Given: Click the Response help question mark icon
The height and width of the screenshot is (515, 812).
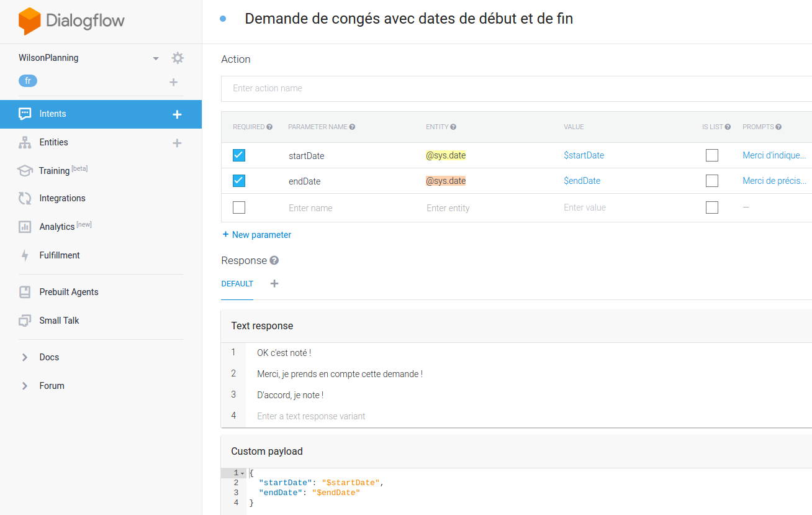Looking at the screenshot, I should 274,261.
